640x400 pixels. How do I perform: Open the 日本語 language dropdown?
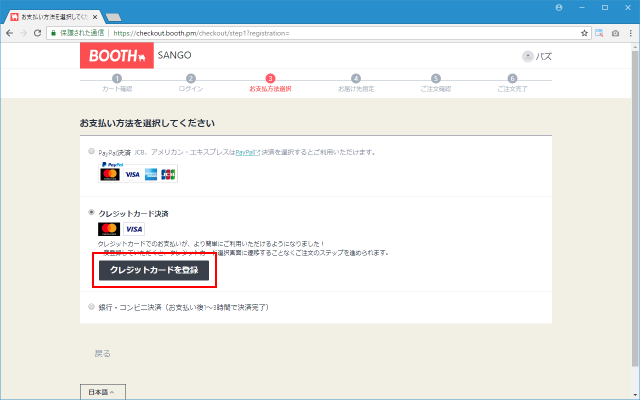point(102,392)
